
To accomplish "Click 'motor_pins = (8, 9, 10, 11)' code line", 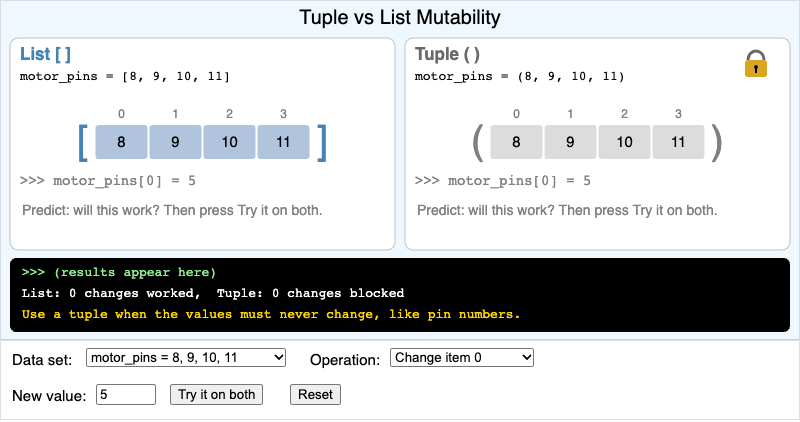I will point(519,77).
